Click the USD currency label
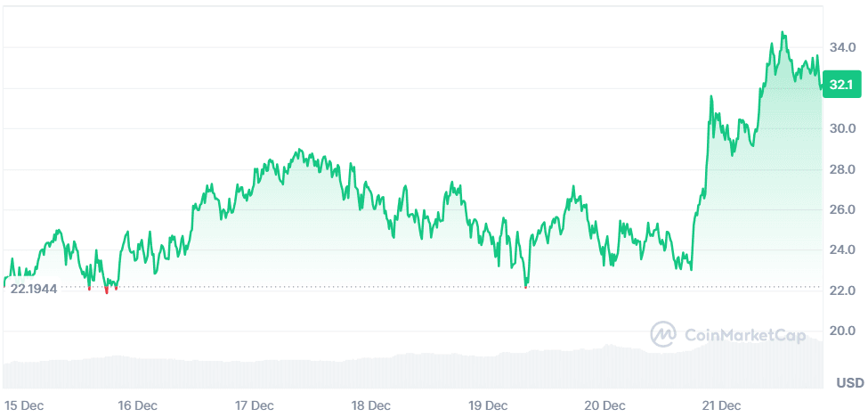The height and width of the screenshot is (417, 868). 849,383
